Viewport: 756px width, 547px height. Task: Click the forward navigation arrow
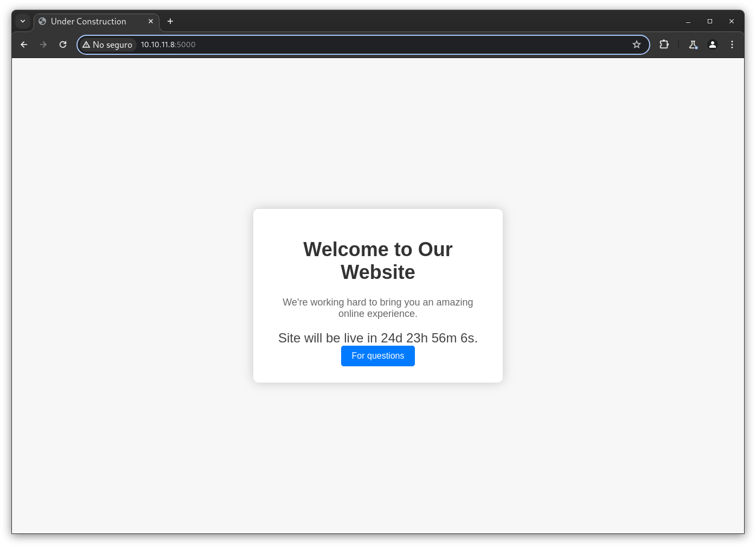tap(43, 44)
